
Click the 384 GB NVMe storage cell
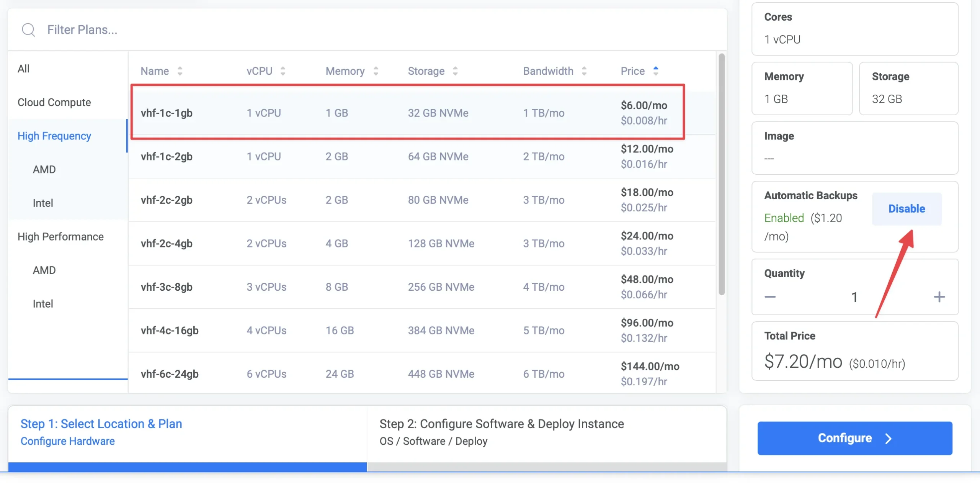(x=441, y=330)
